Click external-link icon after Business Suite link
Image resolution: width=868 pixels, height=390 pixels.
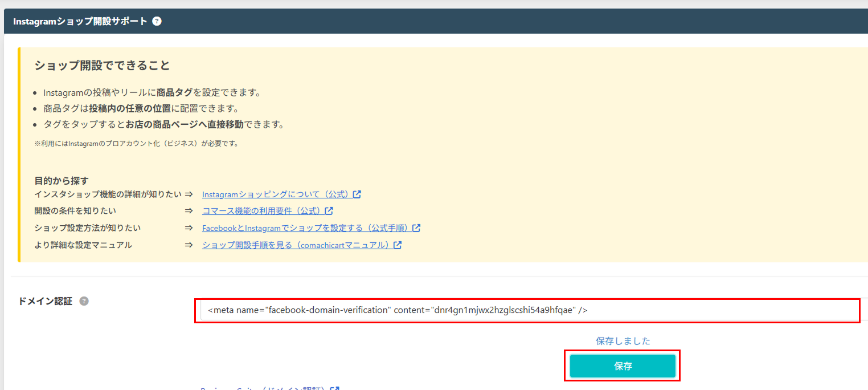335,388
